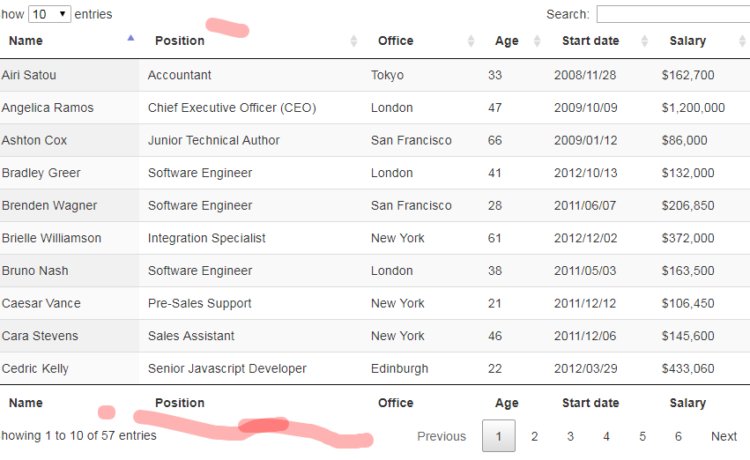This screenshot has height=460, width=750.
Task: Click the Tokyo office cell
Action: pyautogui.click(x=421, y=75)
